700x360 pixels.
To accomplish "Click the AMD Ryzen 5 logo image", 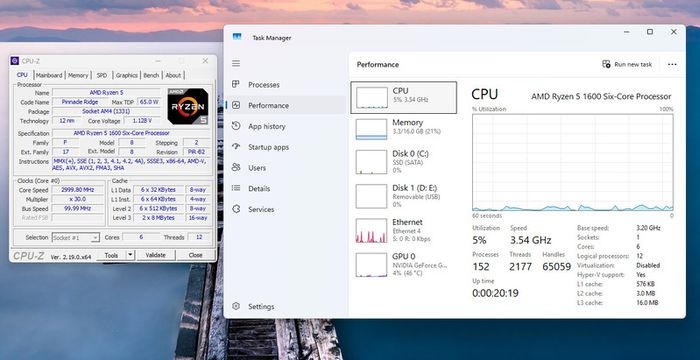I will 188,106.
